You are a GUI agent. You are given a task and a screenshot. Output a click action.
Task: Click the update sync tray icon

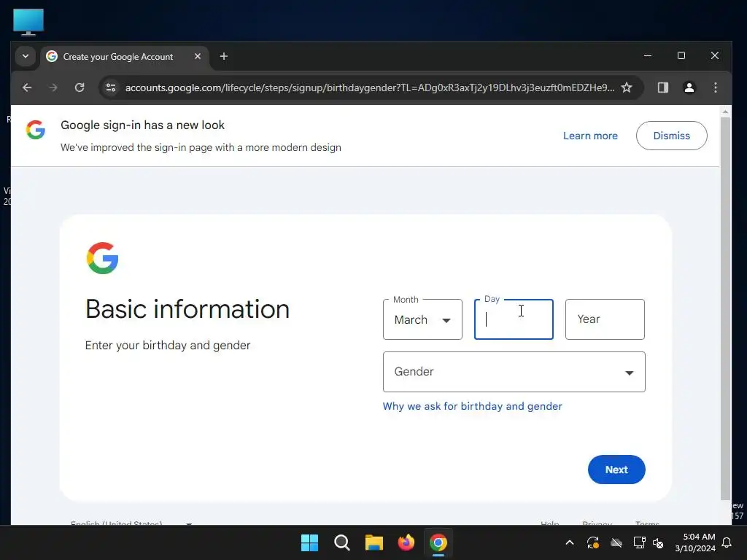click(x=593, y=542)
